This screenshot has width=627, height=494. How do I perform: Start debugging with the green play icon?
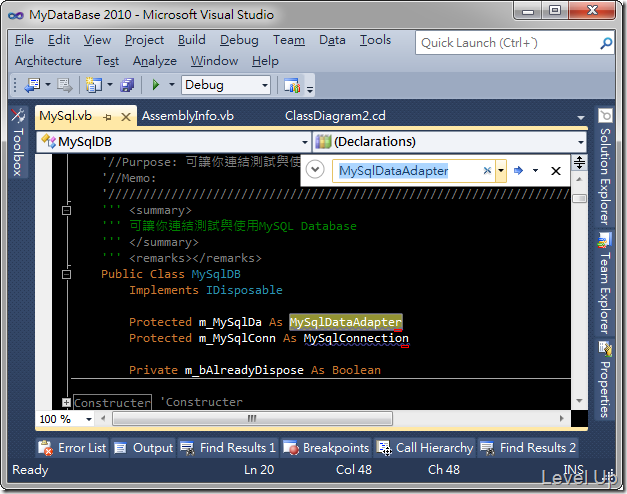[x=156, y=85]
